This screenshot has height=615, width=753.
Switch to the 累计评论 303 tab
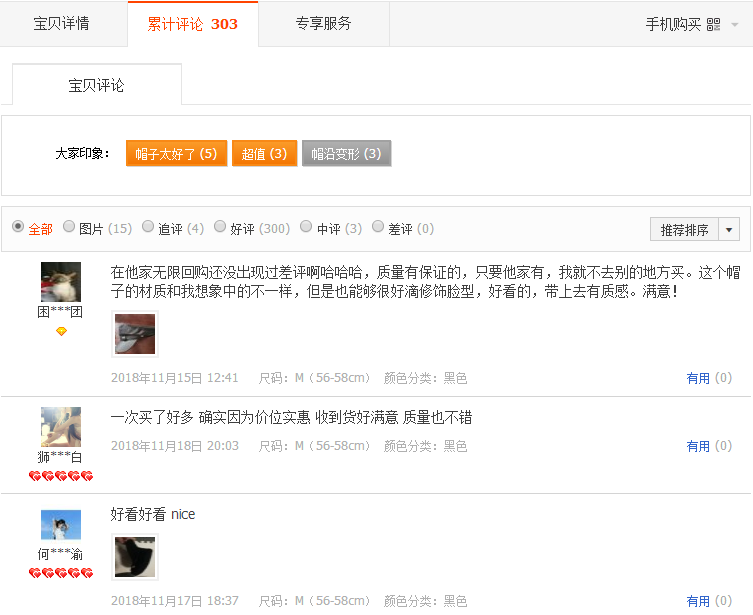point(193,24)
